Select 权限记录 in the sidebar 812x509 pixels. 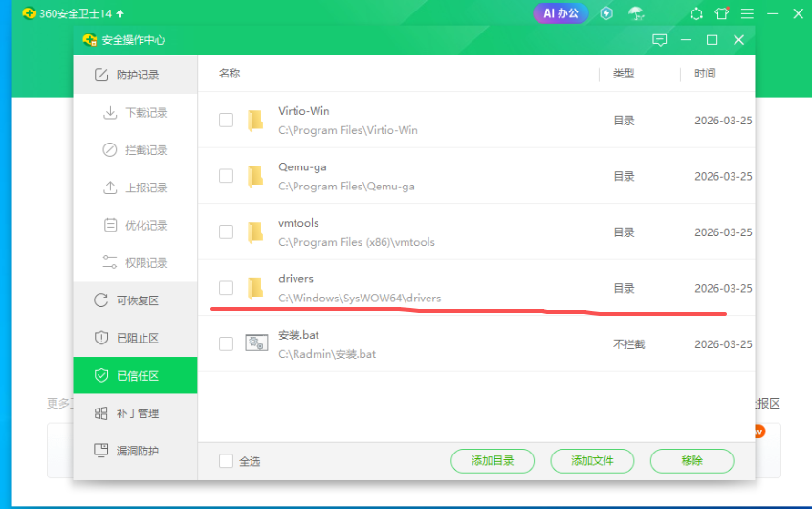point(135,263)
